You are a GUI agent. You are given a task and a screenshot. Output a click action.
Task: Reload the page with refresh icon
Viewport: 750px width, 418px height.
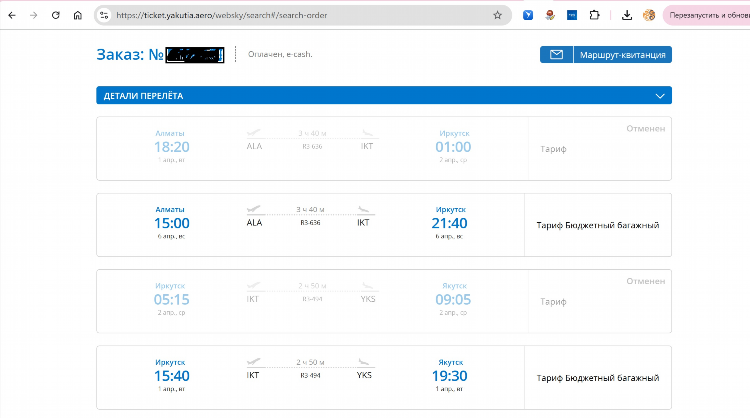point(55,15)
